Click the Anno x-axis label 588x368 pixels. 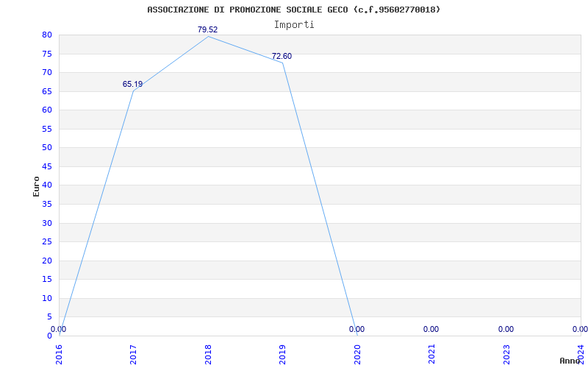pos(570,361)
